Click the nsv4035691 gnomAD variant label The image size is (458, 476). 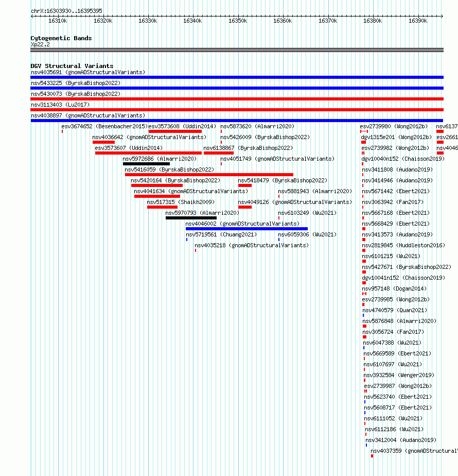tap(88, 72)
